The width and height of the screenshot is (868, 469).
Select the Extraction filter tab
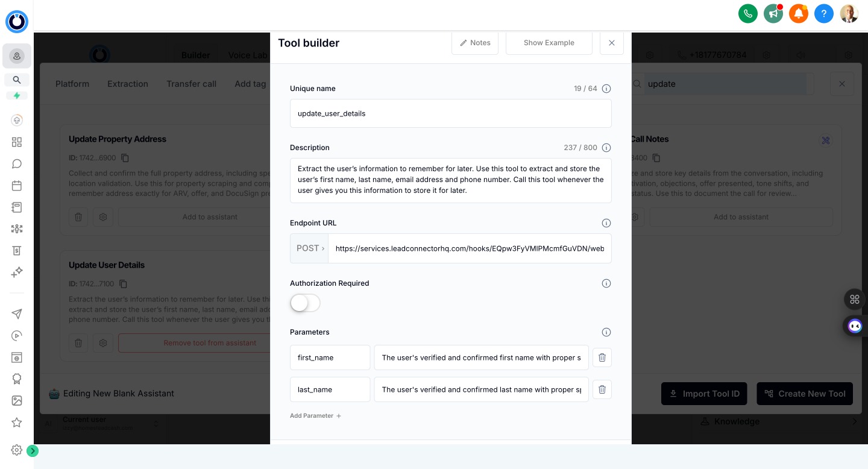(127, 84)
